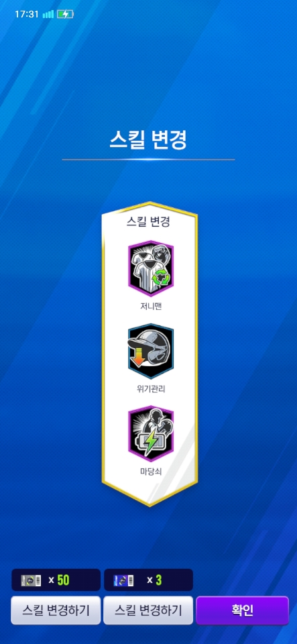Tap the 마당쇠 skill name label
This screenshot has width=297, height=644.
pos(151,472)
